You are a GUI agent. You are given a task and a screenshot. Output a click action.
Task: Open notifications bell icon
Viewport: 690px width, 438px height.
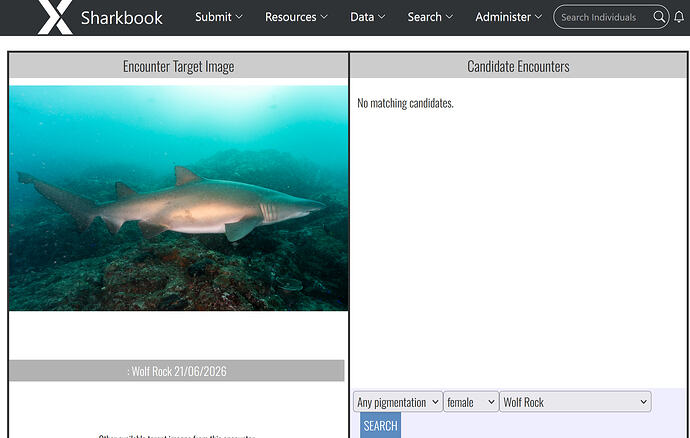tap(679, 17)
